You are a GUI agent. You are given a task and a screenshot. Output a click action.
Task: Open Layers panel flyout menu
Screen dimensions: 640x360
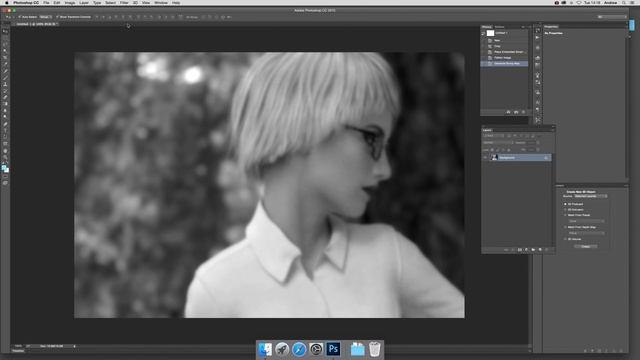pos(553,130)
